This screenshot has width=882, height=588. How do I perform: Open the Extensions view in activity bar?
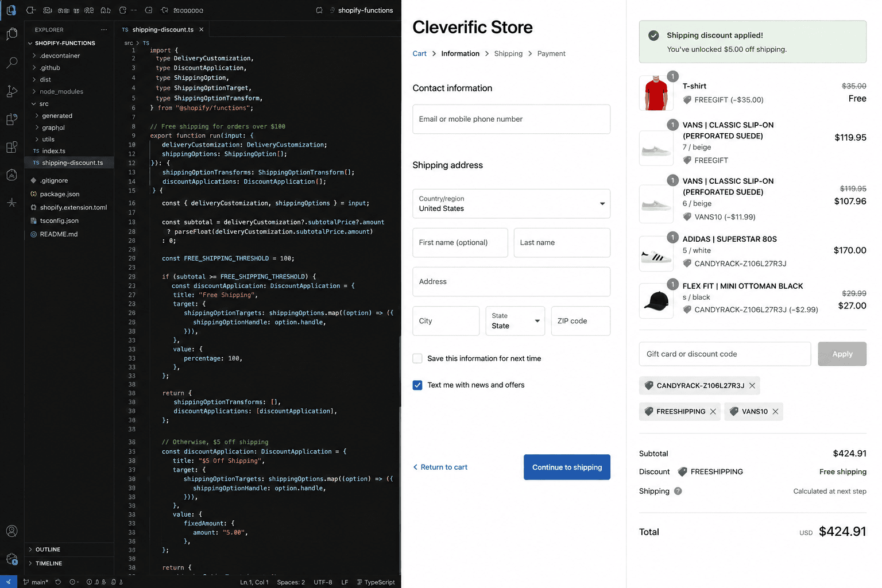pyautogui.click(x=11, y=147)
